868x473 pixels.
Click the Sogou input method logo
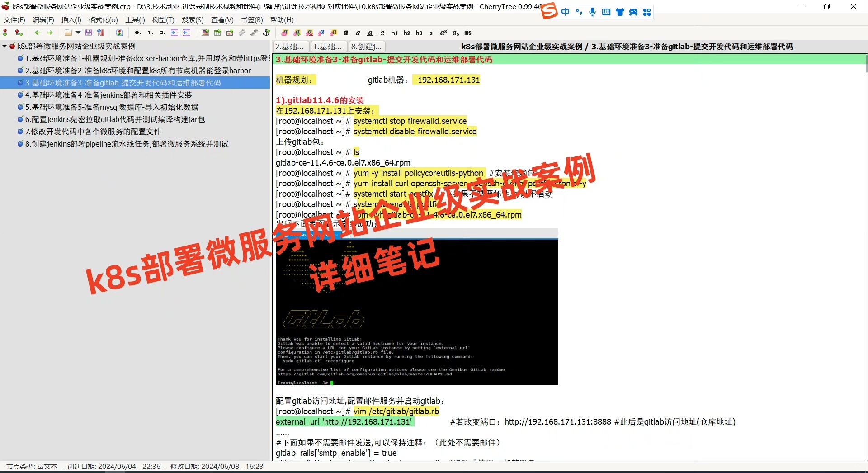(x=549, y=11)
